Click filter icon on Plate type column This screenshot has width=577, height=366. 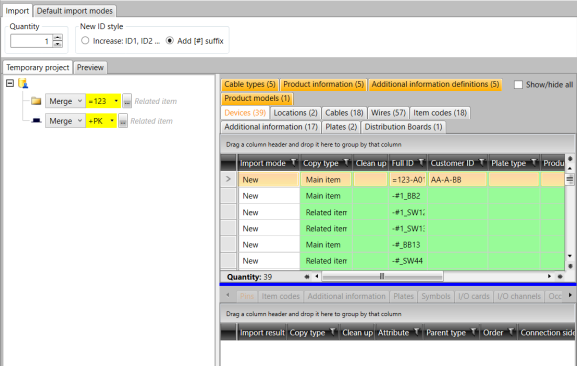pyautogui.click(x=534, y=162)
